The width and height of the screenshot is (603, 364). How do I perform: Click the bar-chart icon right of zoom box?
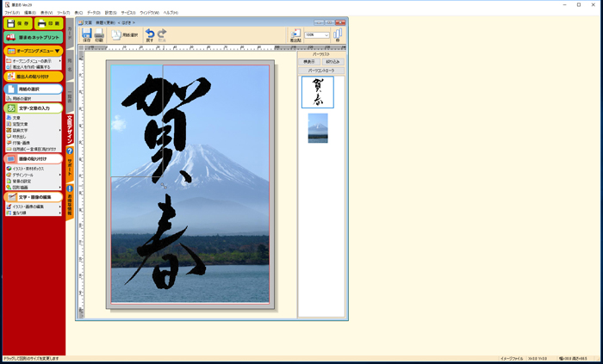click(338, 34)
